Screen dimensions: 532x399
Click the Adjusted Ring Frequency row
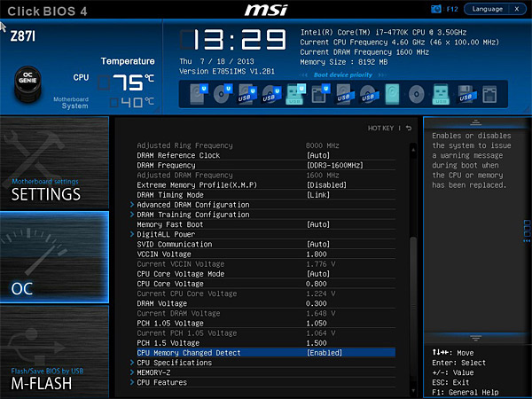(266, 145)
